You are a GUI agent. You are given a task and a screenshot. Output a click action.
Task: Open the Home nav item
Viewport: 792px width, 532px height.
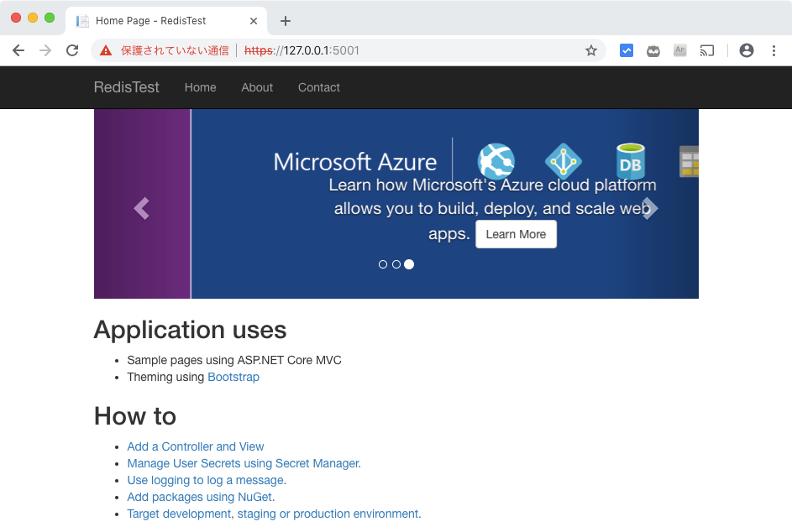click(x=201, y=87)
